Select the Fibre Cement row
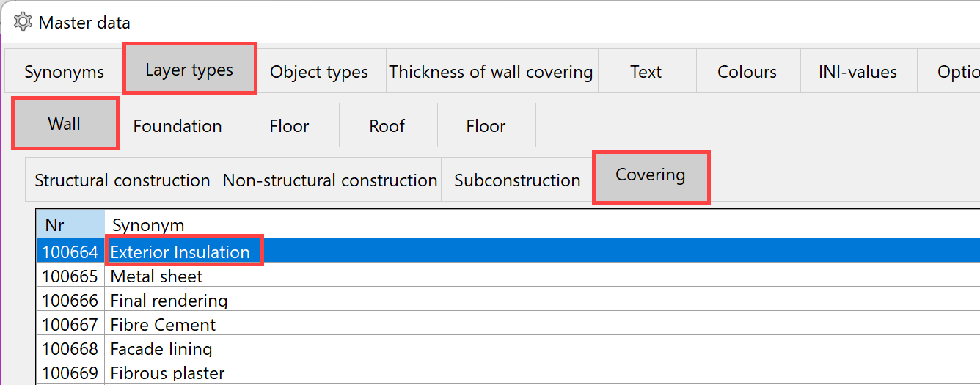Image resolution: width=980 pixels, height=385 pixels. pyautogui.click(x=508, y=324)
